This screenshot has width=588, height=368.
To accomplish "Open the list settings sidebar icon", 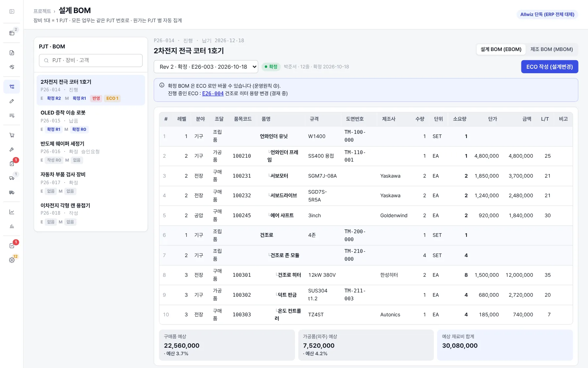I will click(x=12, y=115).
